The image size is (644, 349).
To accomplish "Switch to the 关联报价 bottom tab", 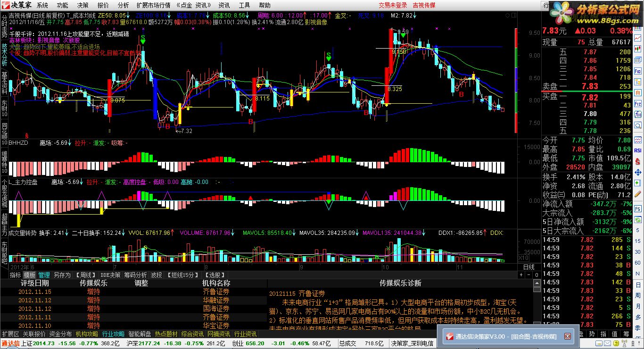I will pyautogui.click(x=34, y=334).
